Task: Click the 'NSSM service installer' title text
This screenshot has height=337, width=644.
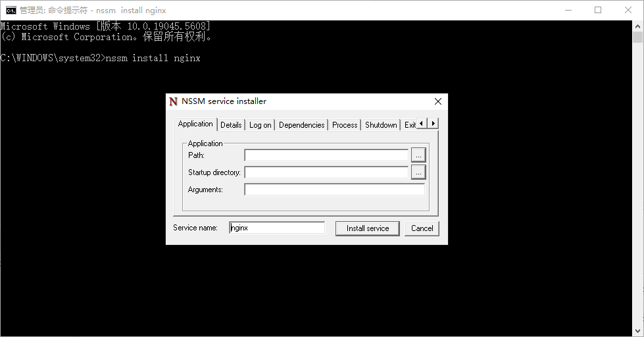Action: (224, 101)
